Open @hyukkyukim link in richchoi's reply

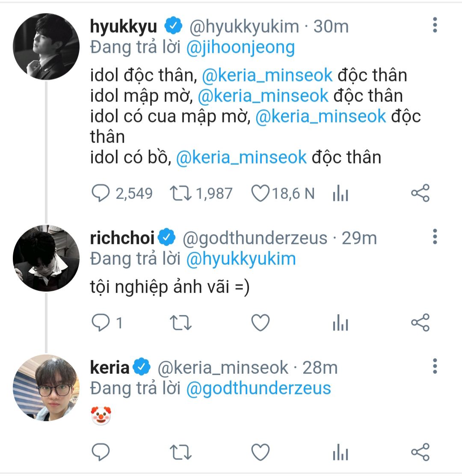[x=241, y=259]
